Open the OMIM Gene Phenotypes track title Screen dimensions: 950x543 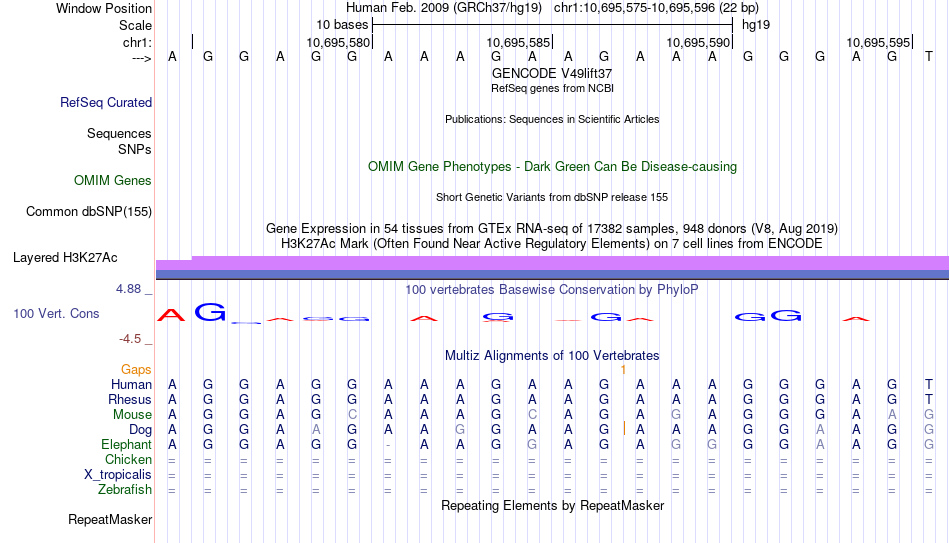(x=552, y=167)
